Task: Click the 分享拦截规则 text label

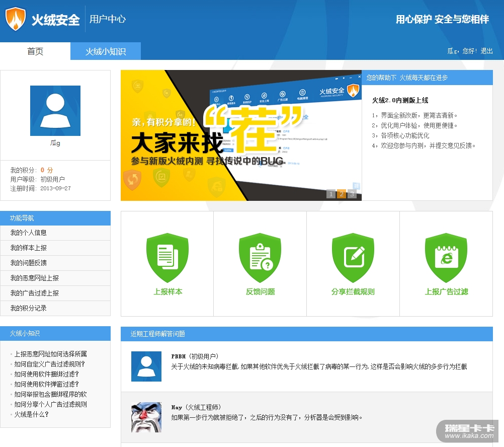Action: 353,291
